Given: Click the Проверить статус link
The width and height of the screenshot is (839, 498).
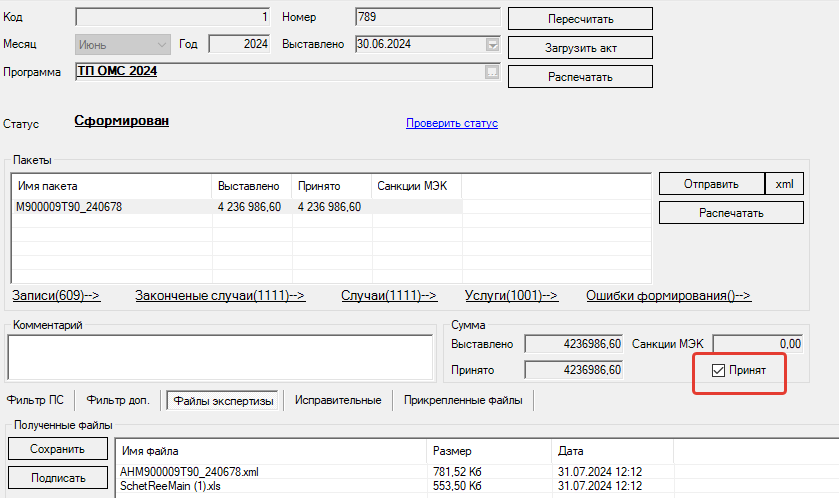Looking at the screenshot, I should coord(452,123).
